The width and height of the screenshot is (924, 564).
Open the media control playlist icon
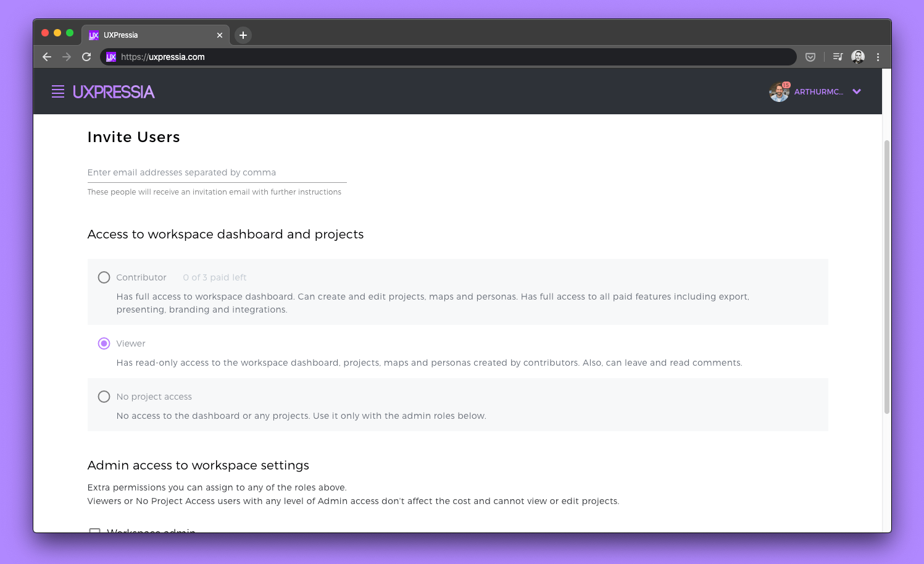click(838, 57)
